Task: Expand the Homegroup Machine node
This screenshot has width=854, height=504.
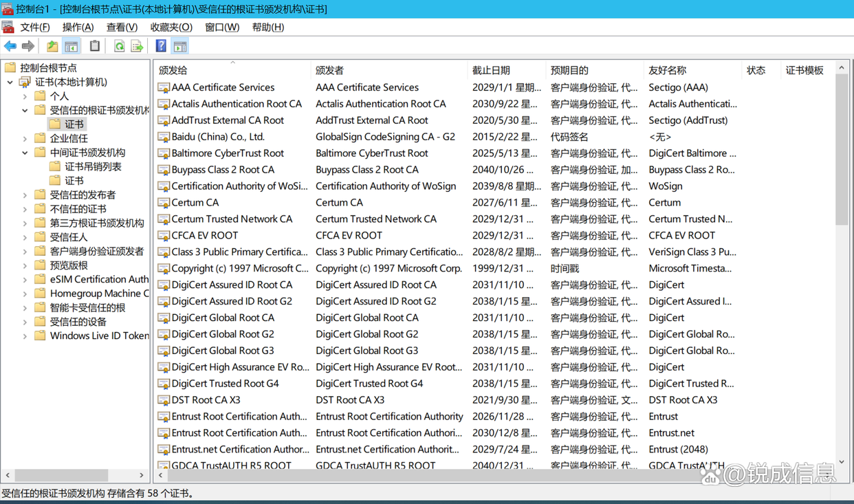Action: [x=25, y=294]
